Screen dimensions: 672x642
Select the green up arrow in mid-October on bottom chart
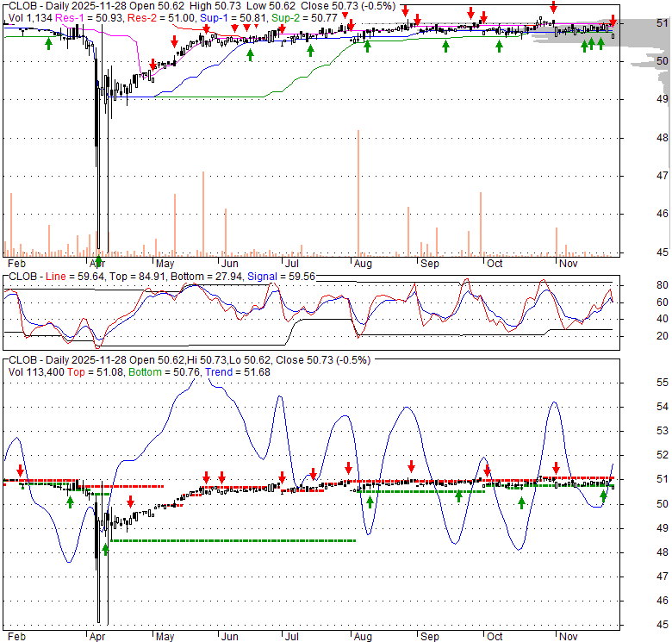click(x=521, y=502)
